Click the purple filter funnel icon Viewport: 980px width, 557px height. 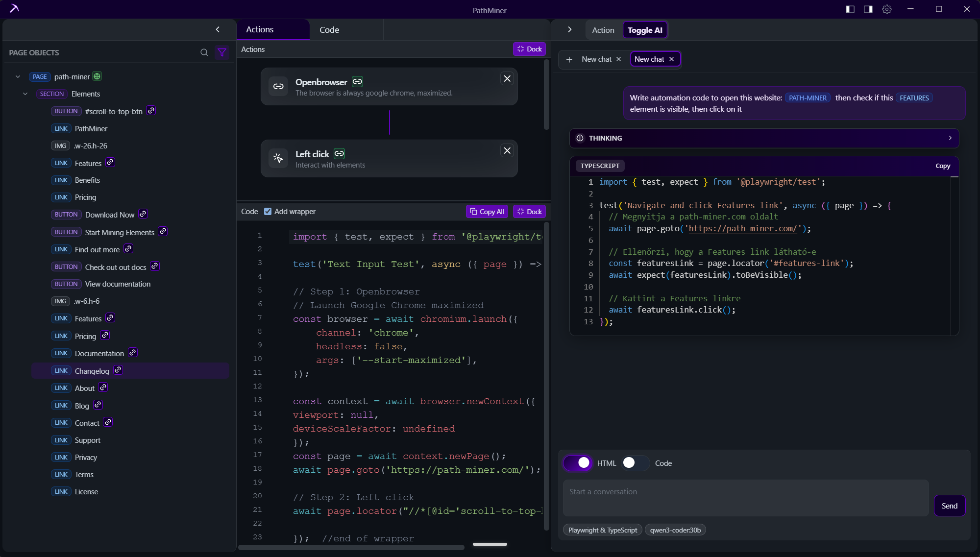222,52
